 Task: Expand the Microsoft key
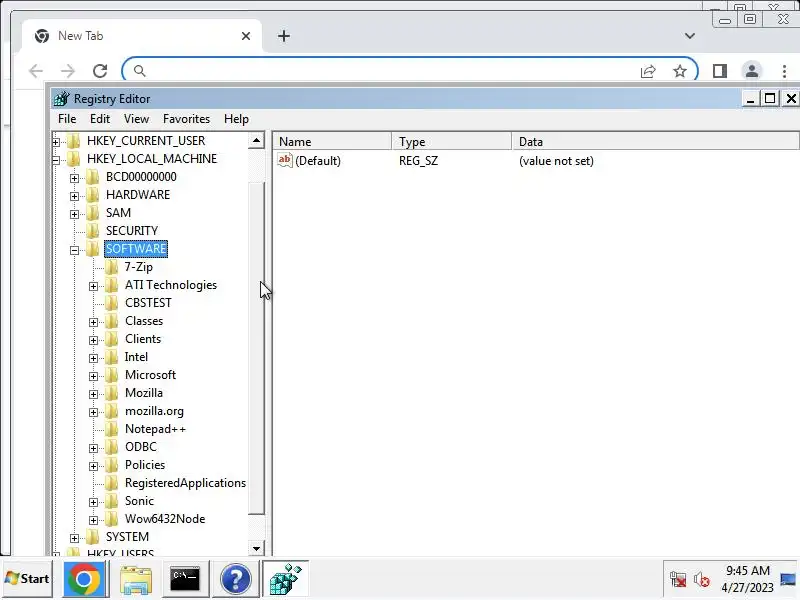pyautogui.click(x=93, y=376)
